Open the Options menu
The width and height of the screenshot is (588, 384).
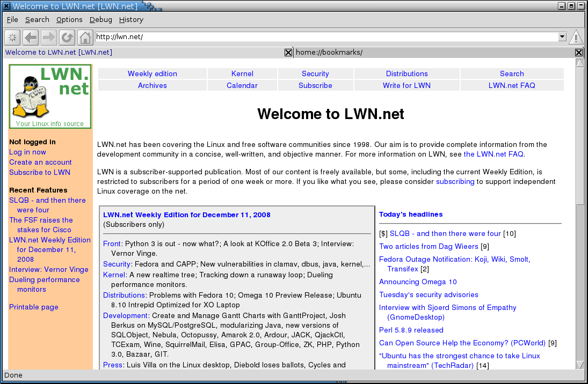click(x=69, y=20)
